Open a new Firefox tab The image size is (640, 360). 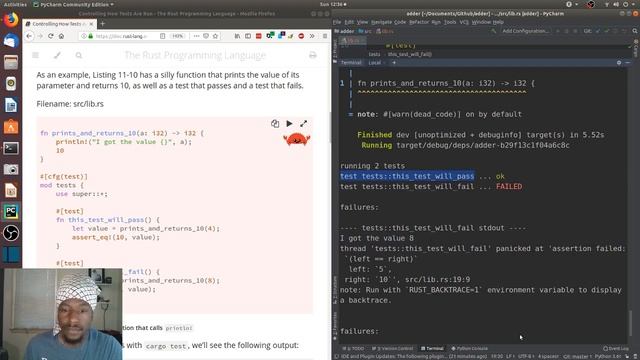pyautogui.click(x=102, y=24)
